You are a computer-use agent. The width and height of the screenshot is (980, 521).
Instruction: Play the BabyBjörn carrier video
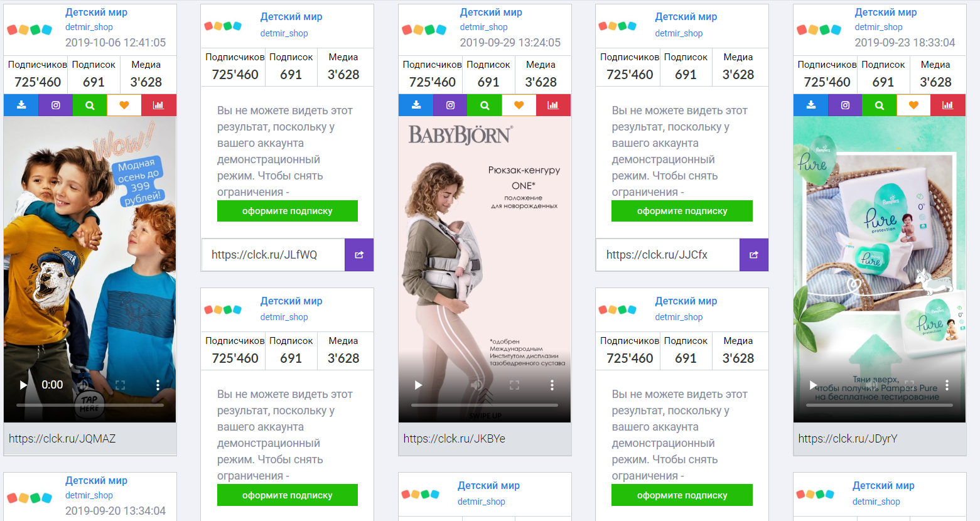click(418, 385)
